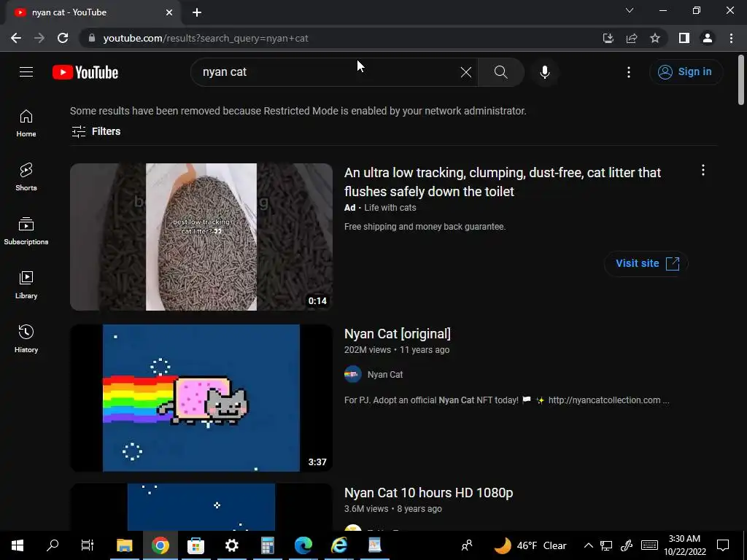The height and width of the screenshot is (560, 747).
Task: Share this page via the share icon
Action: (632, 38)
